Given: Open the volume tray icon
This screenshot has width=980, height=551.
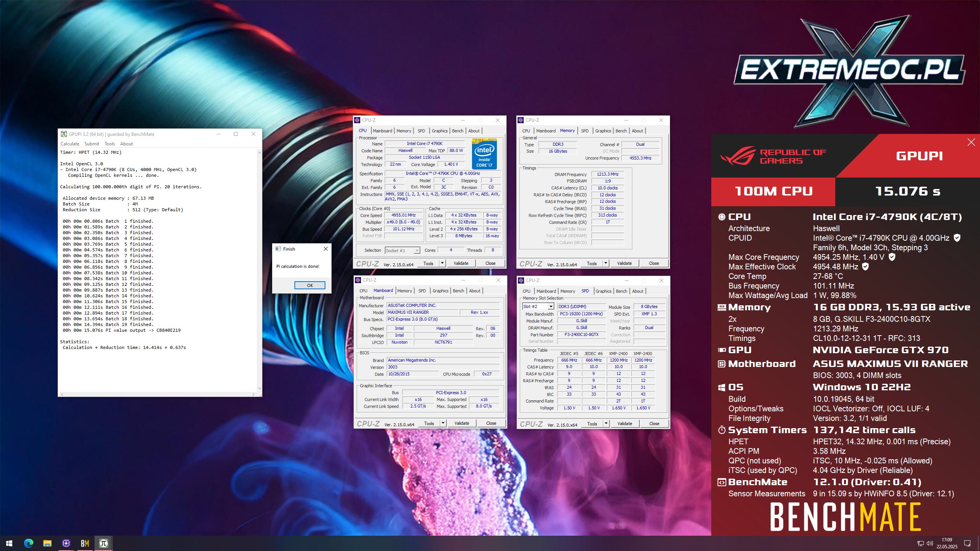Looking at the screenshot, I should [930, 543].
